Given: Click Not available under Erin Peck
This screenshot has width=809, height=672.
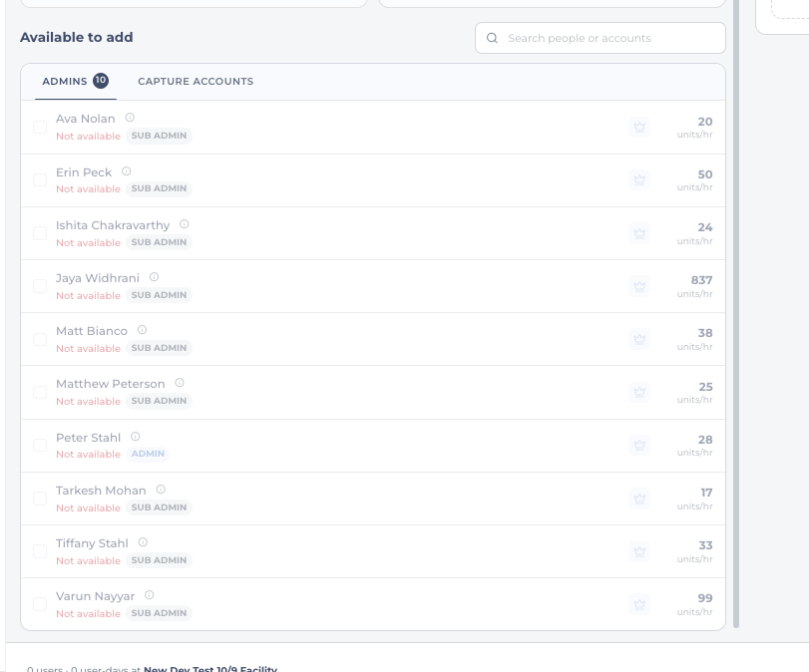Looking at the screenshot, I should tap(88, 189).
